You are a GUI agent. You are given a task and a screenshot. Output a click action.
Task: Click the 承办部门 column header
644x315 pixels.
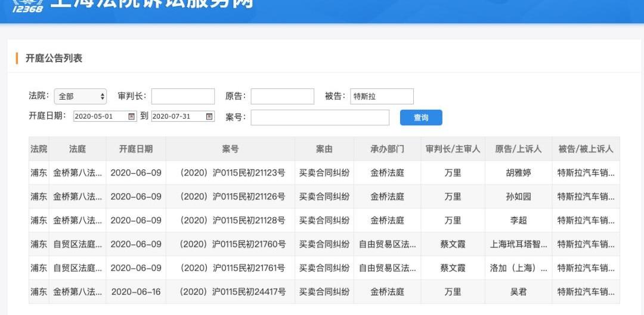click(388, 149)
